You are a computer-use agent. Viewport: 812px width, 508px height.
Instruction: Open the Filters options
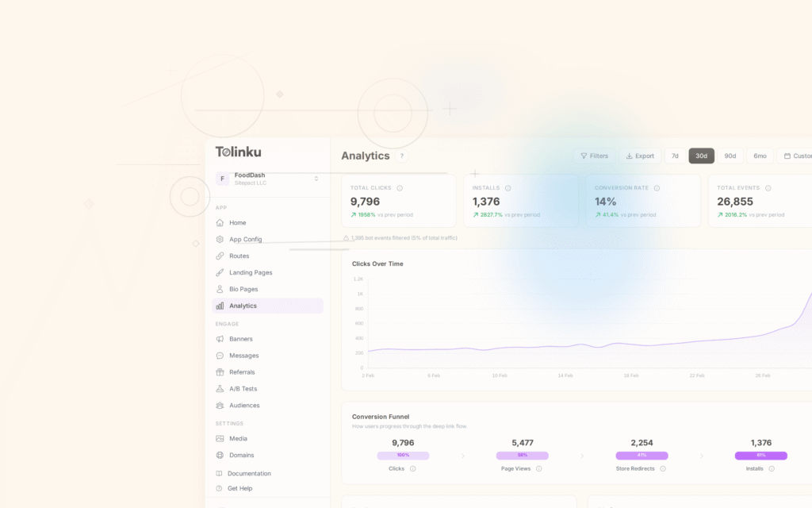point(594,156)
